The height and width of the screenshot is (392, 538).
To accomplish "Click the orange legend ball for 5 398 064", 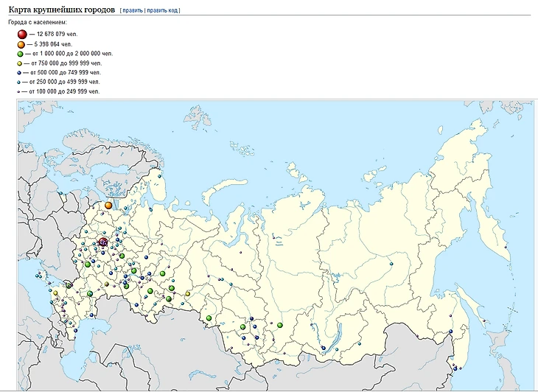I will [x=22, y=44].
